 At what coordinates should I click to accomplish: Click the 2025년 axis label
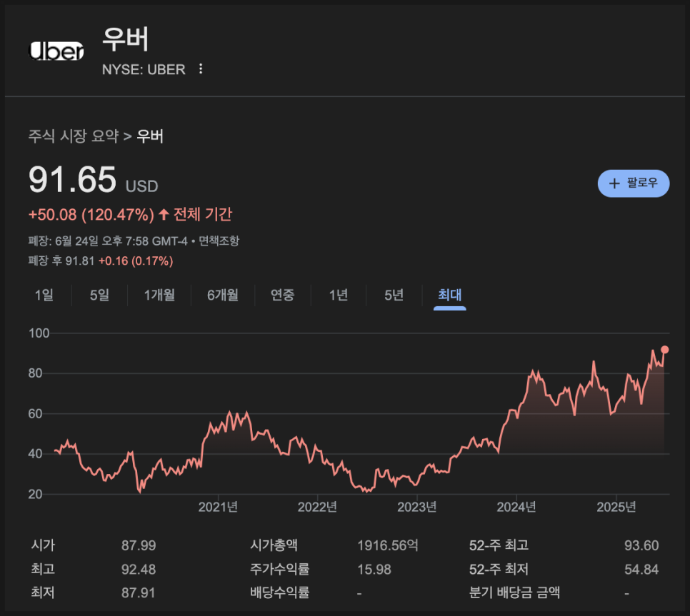[616, 508]
